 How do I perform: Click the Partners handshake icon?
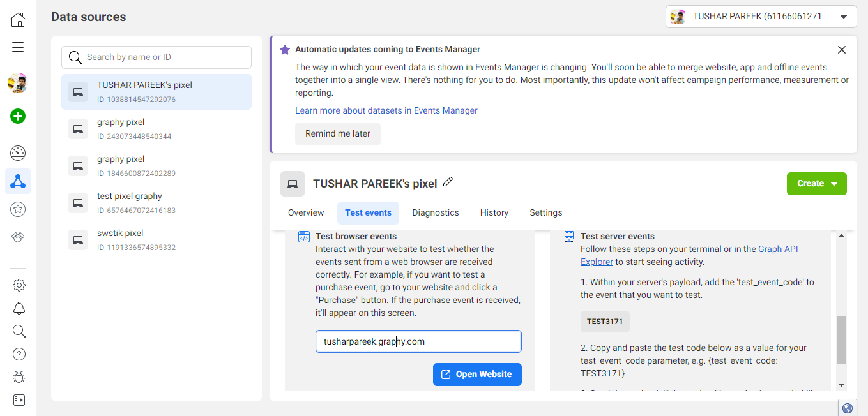point(18,237)
